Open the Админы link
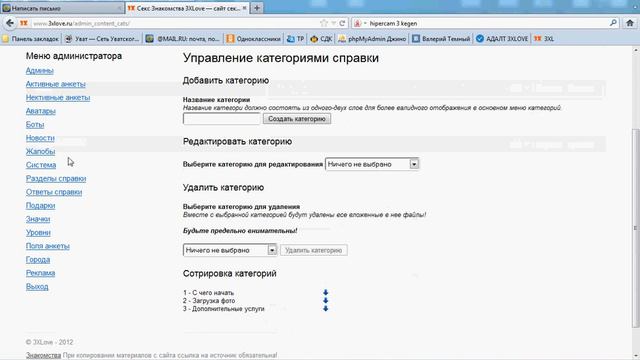 [x=40, y=71]
